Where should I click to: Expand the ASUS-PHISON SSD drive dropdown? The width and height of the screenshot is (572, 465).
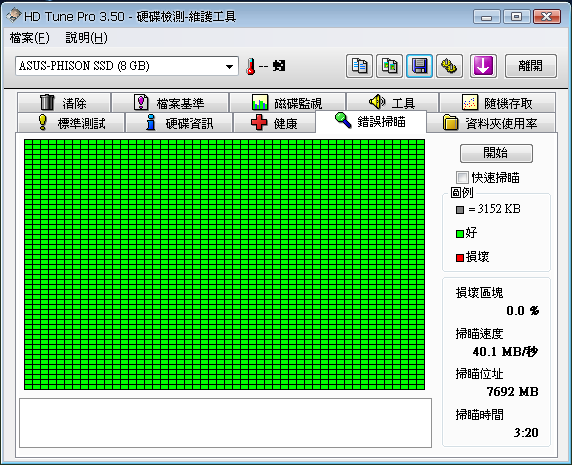click(229, 66)
